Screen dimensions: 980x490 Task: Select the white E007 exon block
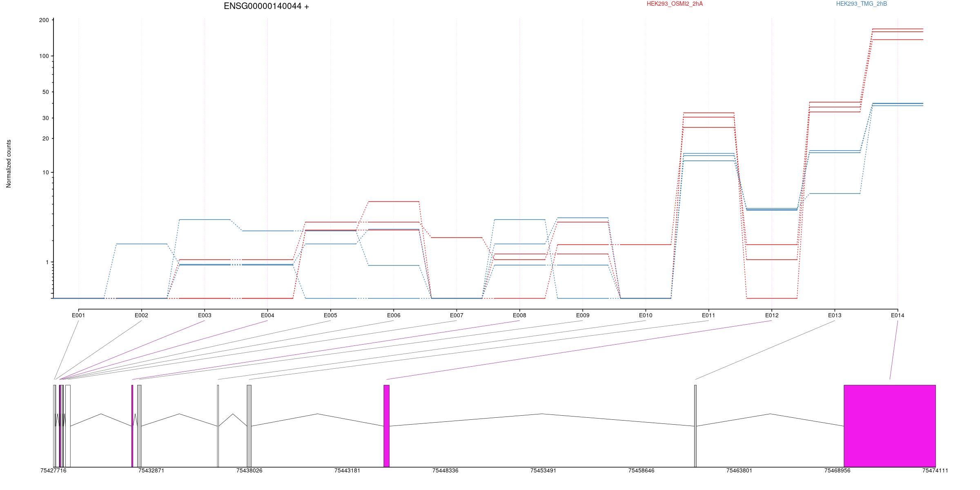click(x=68, y=426)
